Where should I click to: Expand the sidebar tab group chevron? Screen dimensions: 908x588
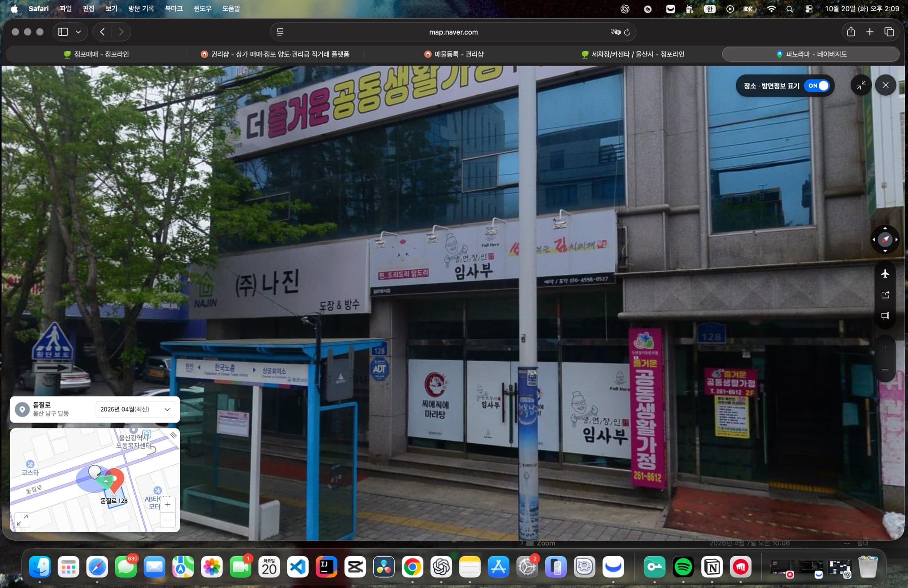[78, 32]
